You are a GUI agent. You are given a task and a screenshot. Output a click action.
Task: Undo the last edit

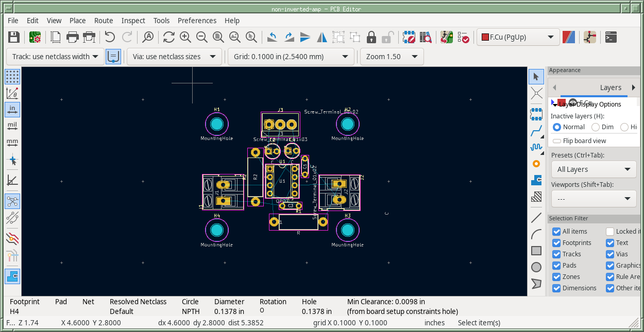tap(110, 37)
